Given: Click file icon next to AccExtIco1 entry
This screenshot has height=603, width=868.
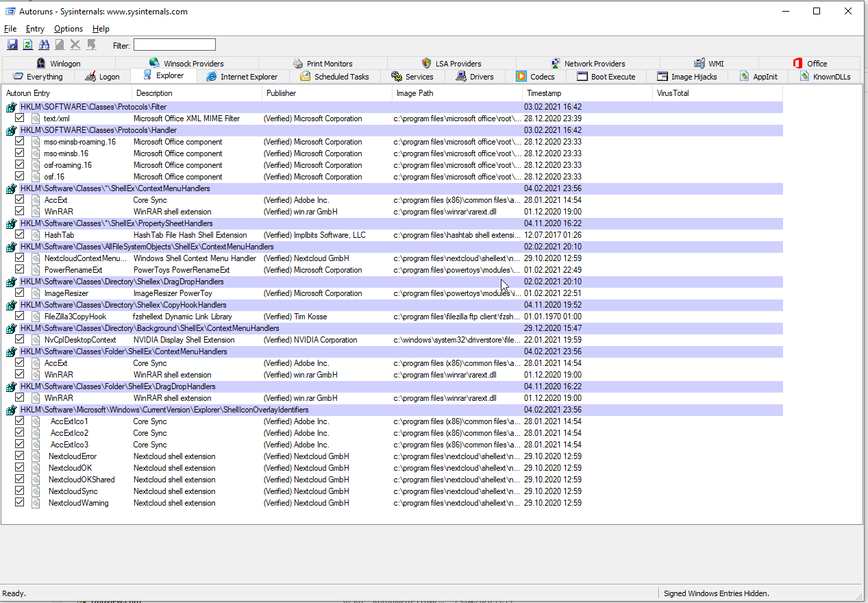Looking at the screenshot, I should tap(36, 421).
